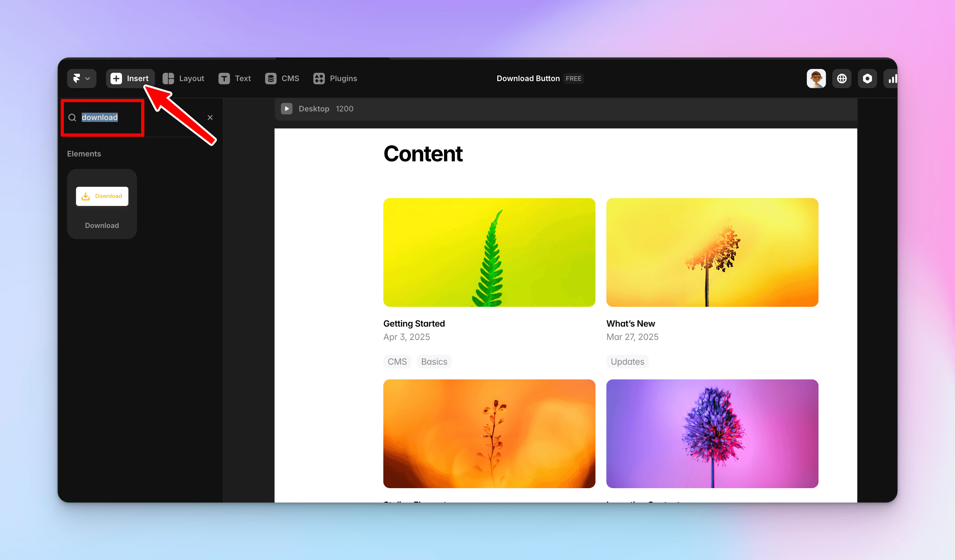This screenshot has width=955, height=560.
Task: Click the Basics tag
Action: (434, 361)
